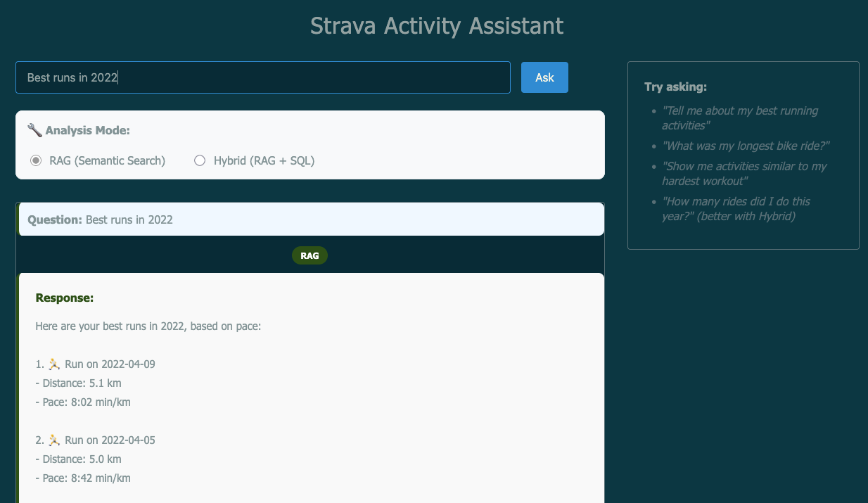Click 'Distance: 5.0 km' line
Viewport: 868px width, 503px height.
point(79,459)
